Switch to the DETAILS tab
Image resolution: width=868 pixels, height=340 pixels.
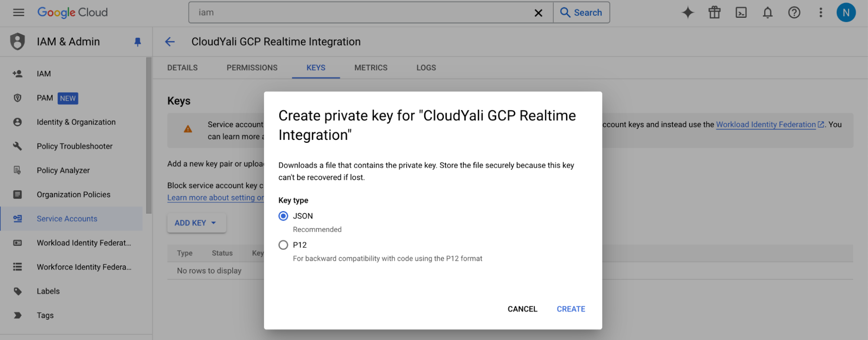tap(182, 68)
